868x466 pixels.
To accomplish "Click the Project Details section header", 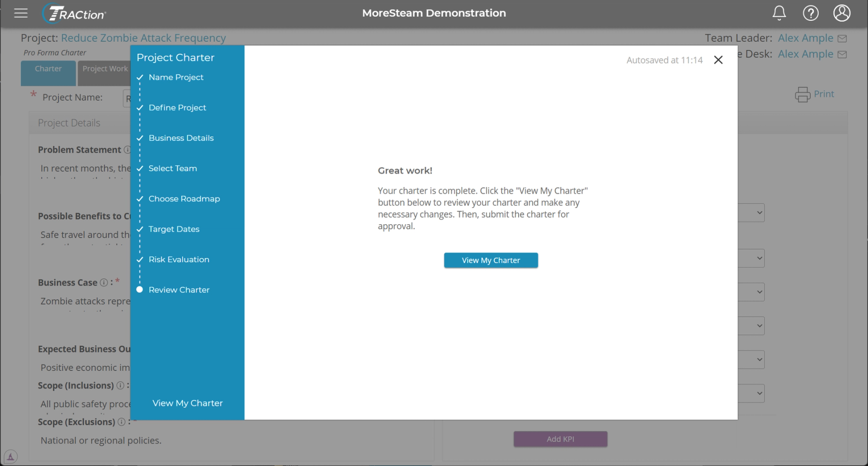I will [x=69, y=123].
